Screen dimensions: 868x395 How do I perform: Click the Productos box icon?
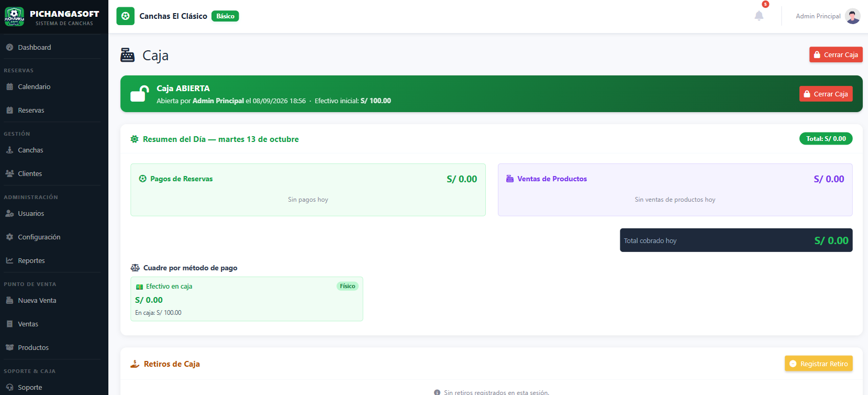pyautogui.click(x=9, y=347)
